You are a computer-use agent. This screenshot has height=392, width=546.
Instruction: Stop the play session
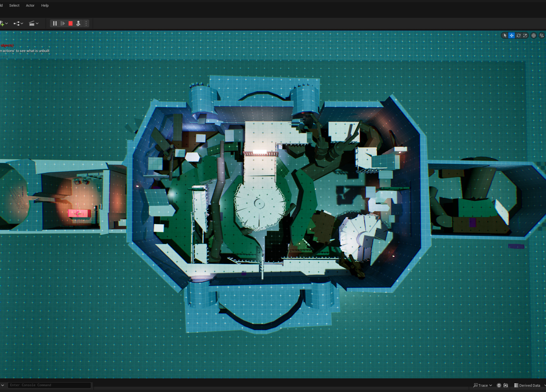coord(70,23)
